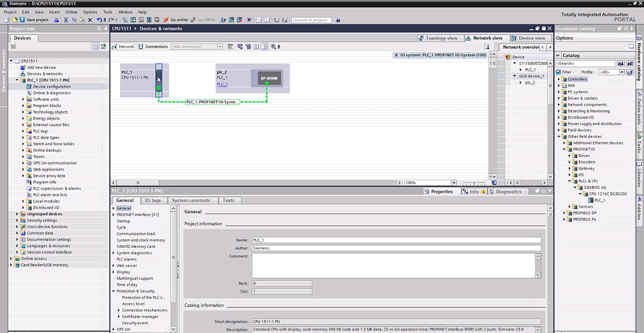This screenshot has height=333, width=644.
Task: Click the Search in project field
Action: coord(312,20)
